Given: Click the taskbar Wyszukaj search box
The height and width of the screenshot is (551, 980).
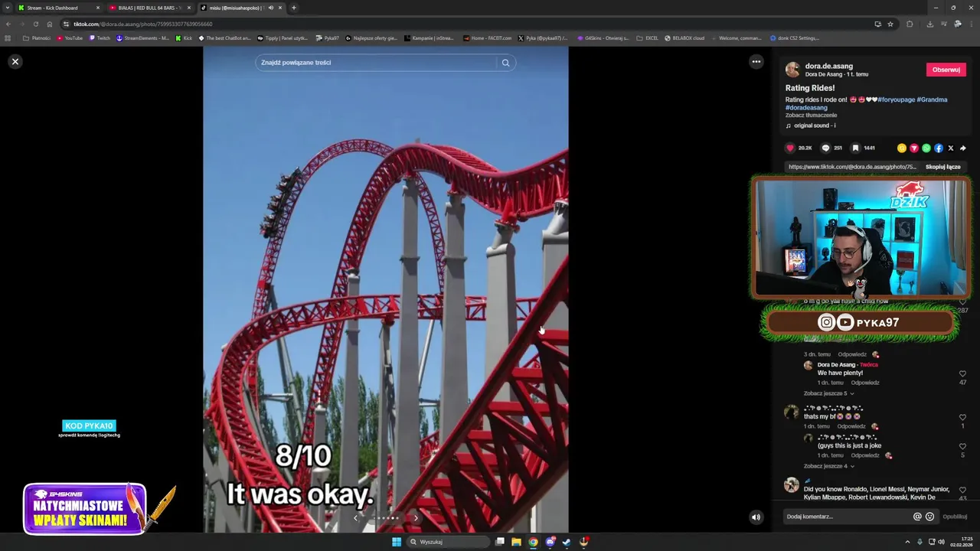Looking at the screenshot, I should coord(448,542).
